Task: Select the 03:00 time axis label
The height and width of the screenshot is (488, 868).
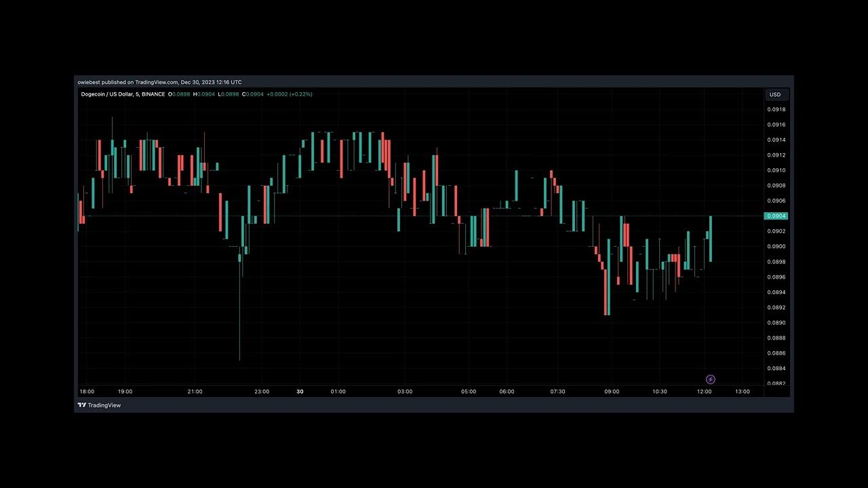Action: pyautogui.click(x=405, y=392)
